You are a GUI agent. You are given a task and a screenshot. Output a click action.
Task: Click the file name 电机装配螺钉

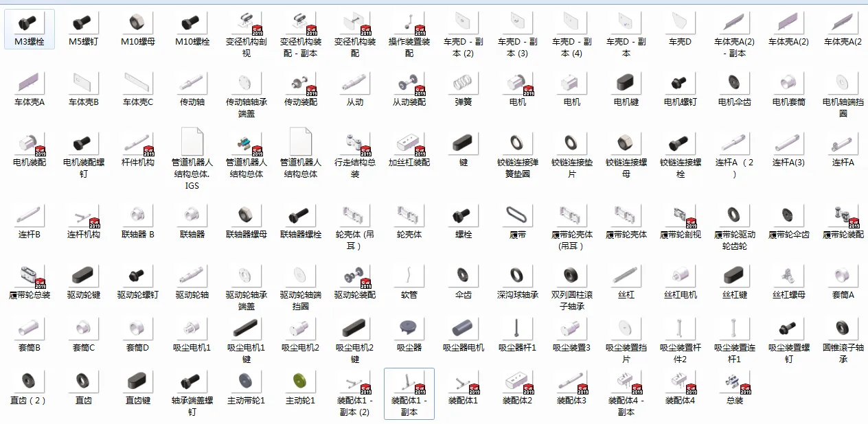coord(84,168)
